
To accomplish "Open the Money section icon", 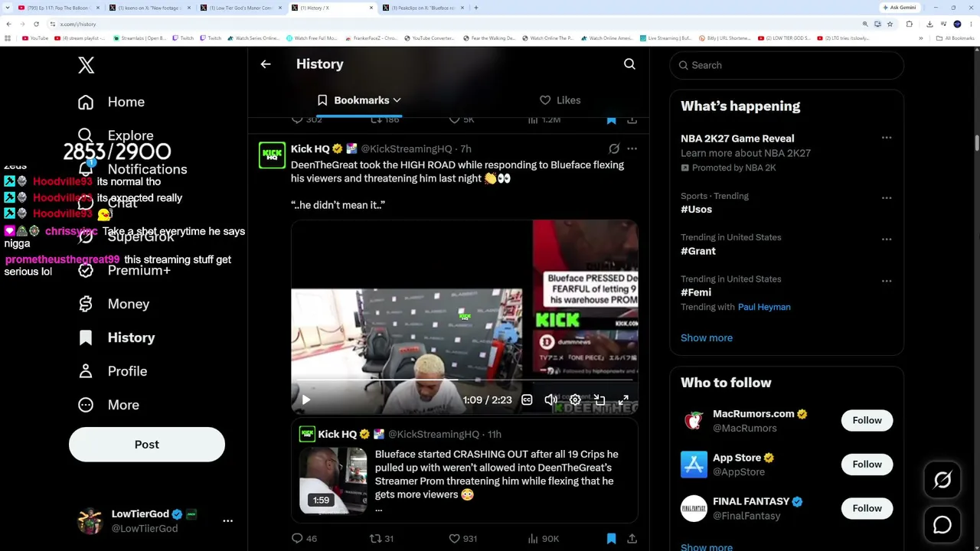I will click(x=86, y=304).
